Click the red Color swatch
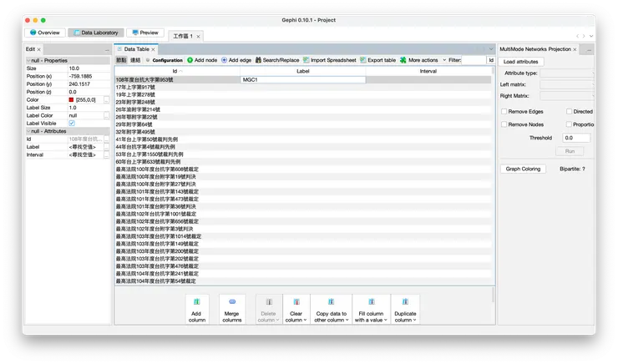 (x=71, y=100)
